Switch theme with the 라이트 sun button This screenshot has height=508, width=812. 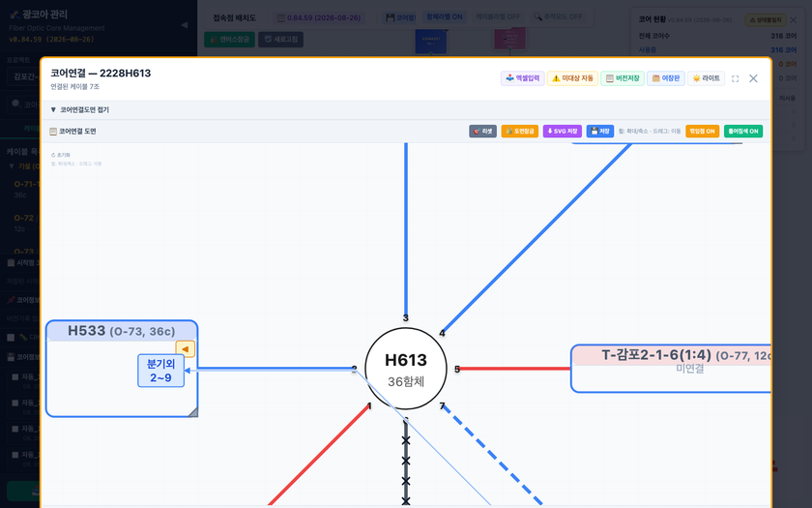point(707,78)
